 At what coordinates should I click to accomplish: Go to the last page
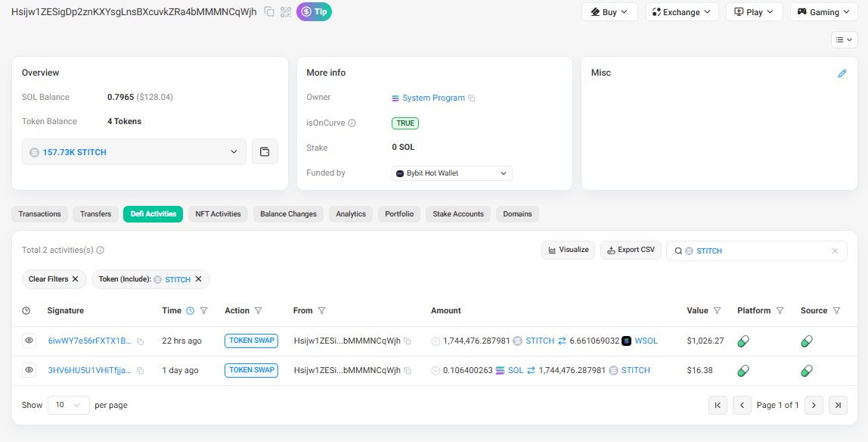pyautogui.click(x=838, y=406)
